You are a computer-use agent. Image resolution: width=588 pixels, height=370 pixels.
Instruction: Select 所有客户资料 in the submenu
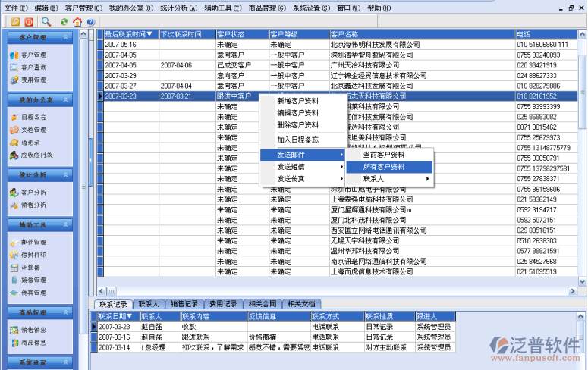point(389,167)
